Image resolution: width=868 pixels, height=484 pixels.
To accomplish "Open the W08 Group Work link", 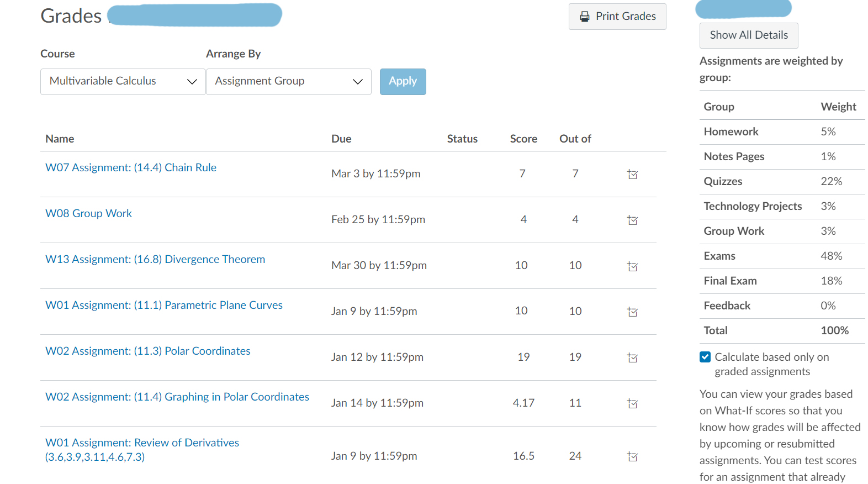I will (88, 213).
